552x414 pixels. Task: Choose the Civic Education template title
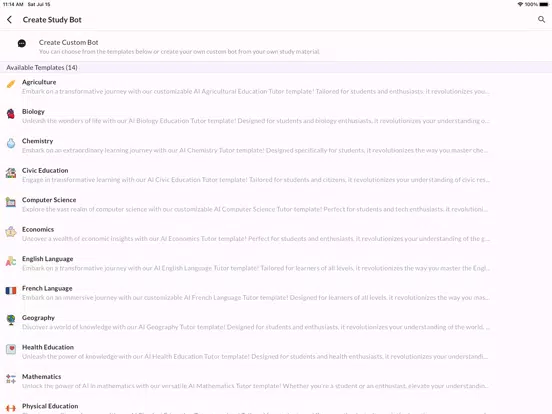pyautogui.click(x=45, y=170)
